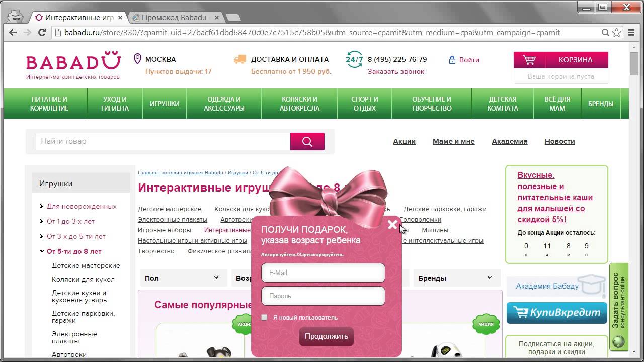Click the shopping cart icon
This screenshot has height=362, width=644.
(529, 60)
